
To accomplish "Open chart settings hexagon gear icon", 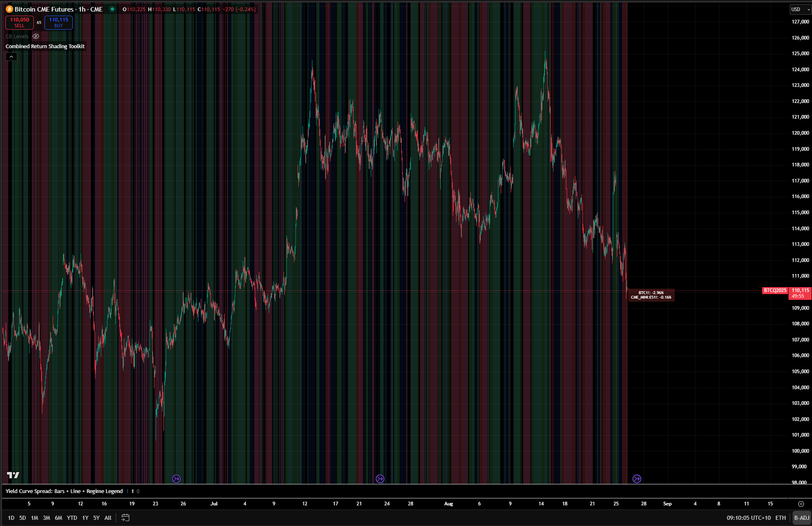I will 800,504.
